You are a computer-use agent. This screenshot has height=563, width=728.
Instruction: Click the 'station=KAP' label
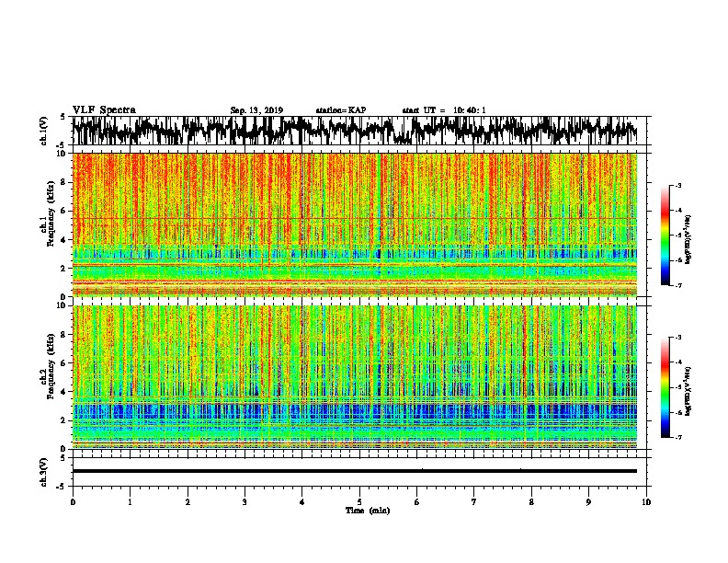[x=341, y=110]
